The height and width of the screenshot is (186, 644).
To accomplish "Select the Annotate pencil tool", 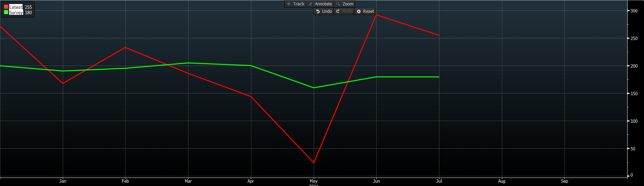I will [320, 4].
